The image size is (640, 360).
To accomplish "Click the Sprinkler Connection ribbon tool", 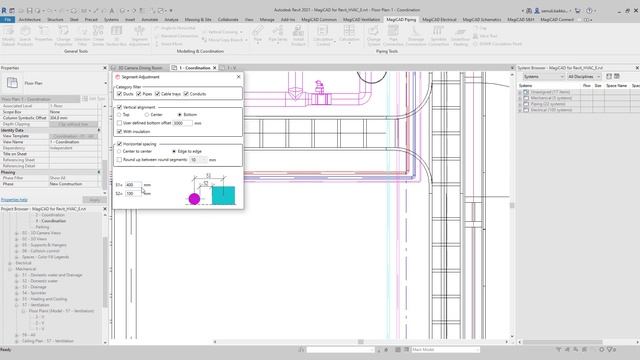I will 438,36.
